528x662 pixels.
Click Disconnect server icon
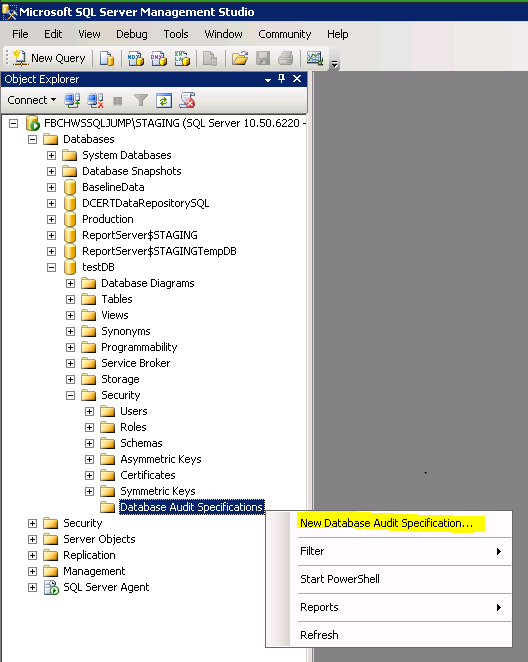[x=95, y=100]
